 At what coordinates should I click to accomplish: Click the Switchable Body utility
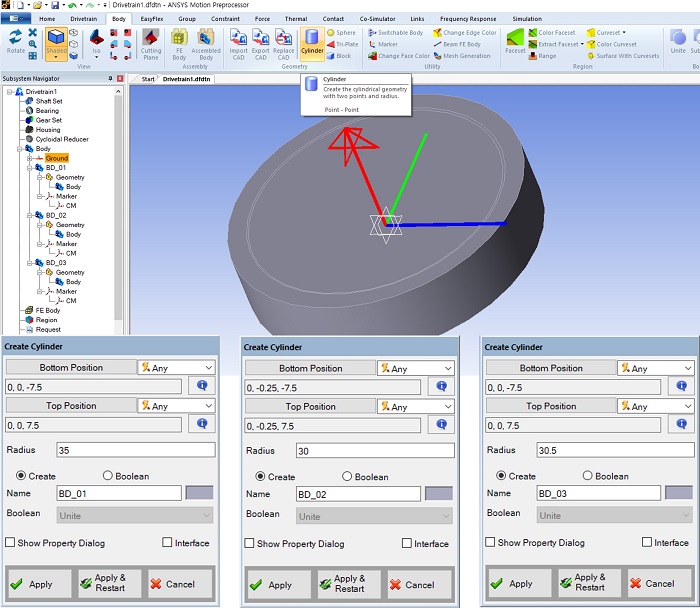396,33
